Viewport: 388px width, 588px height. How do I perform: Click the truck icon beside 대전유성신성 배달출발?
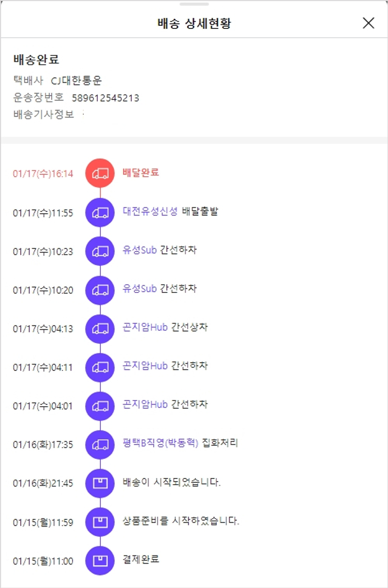[100, 212]
